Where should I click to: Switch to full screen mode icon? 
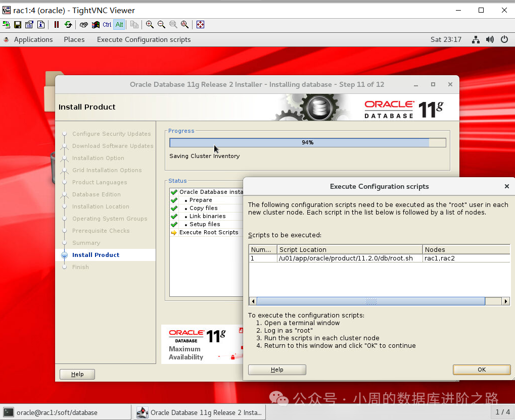[200, 25]
